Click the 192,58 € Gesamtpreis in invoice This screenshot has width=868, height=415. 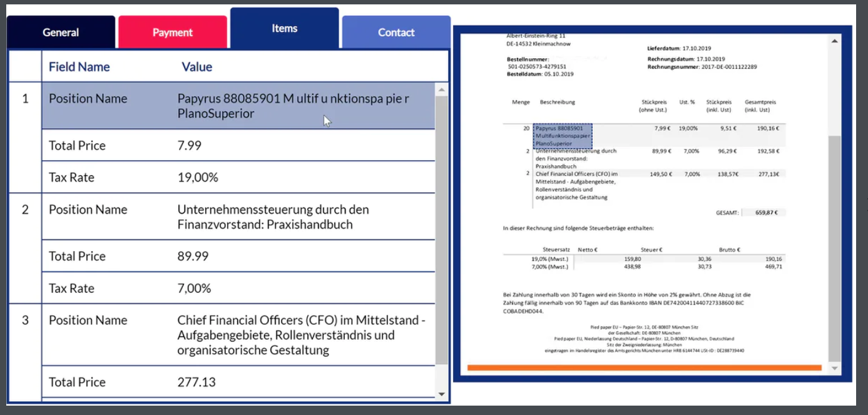pyautogui.click(x=767, y=151)
